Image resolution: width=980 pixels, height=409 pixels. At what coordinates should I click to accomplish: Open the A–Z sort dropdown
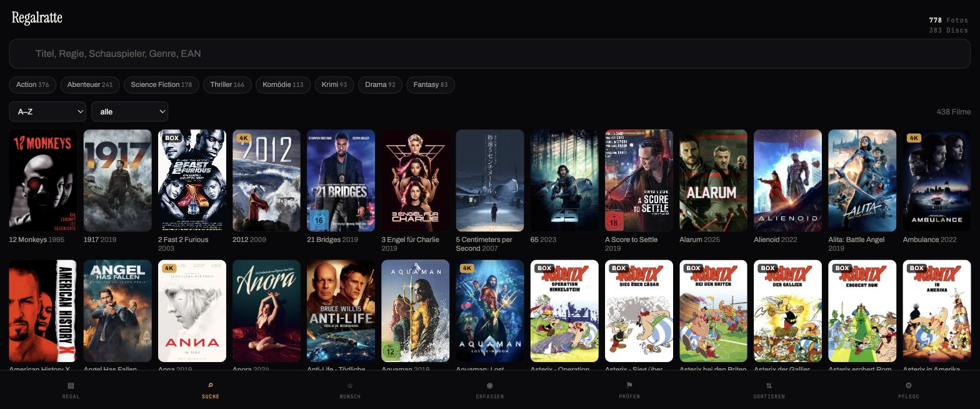(x=47, y=111)
